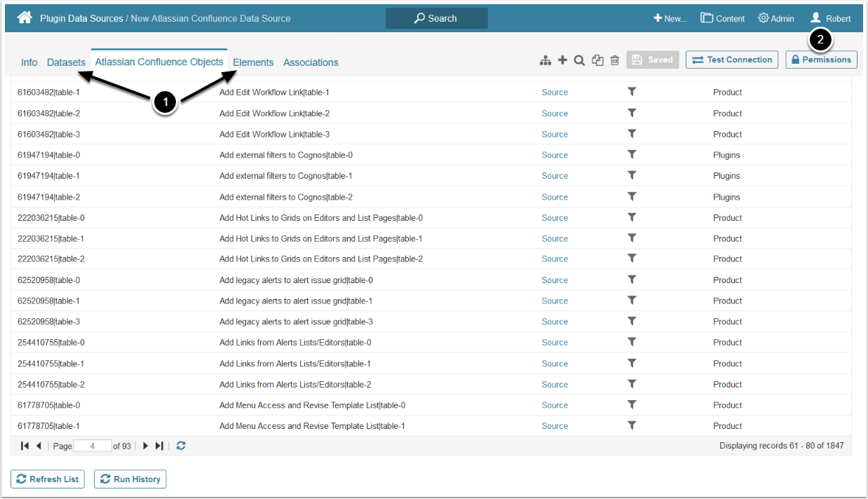Open filter for 61947194|table-0 row
Viewport: 868px width, 499px height.
(632, 154)
